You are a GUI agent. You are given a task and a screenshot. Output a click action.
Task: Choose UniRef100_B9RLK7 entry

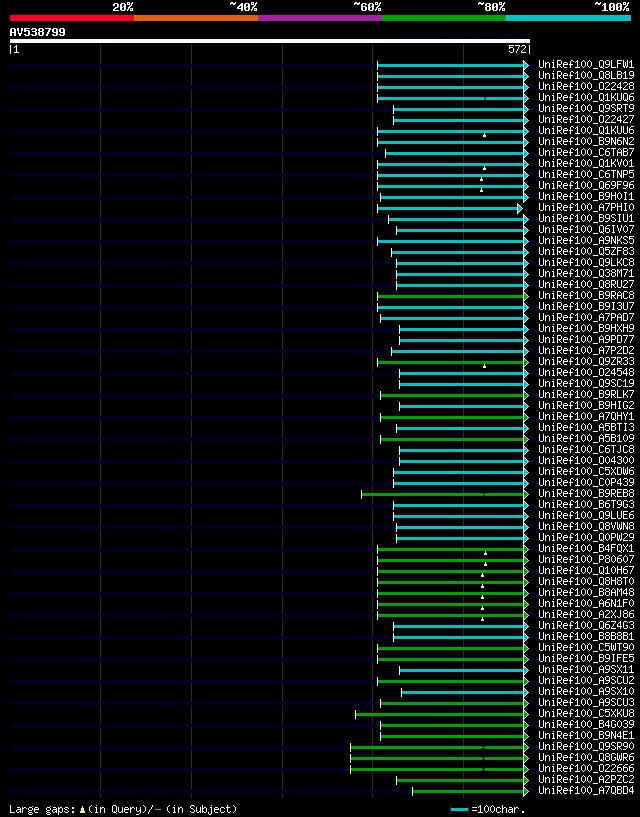click(x=586, y=394)
